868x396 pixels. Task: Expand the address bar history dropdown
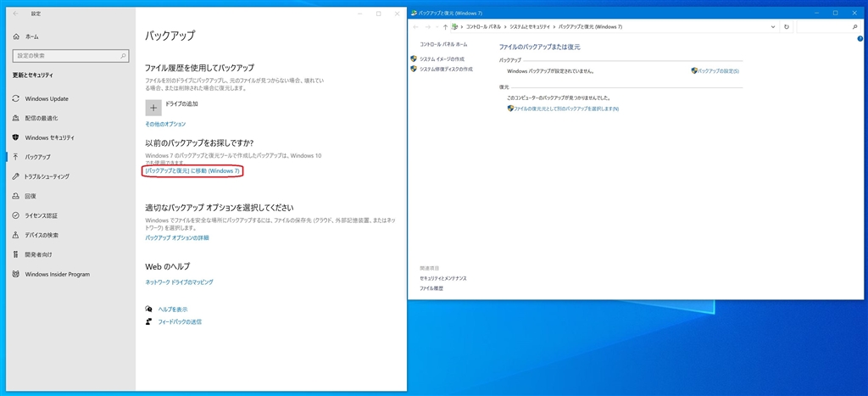(773, 26)
